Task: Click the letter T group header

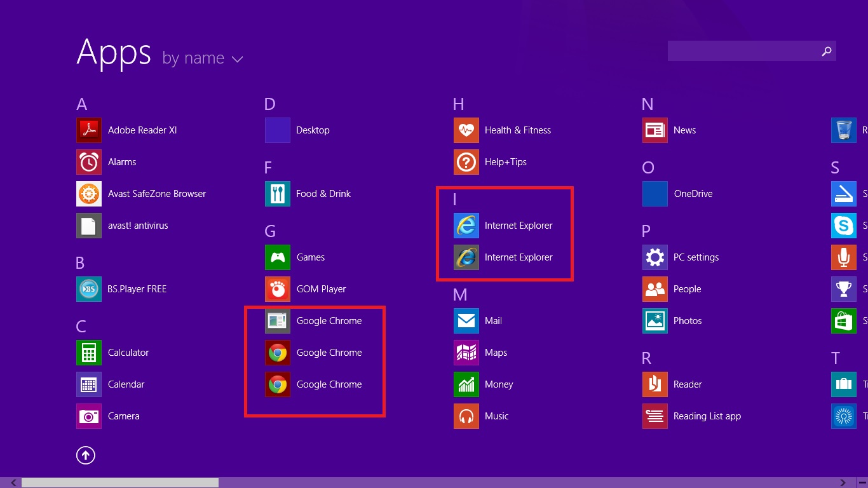Action: tap(836, 358)
